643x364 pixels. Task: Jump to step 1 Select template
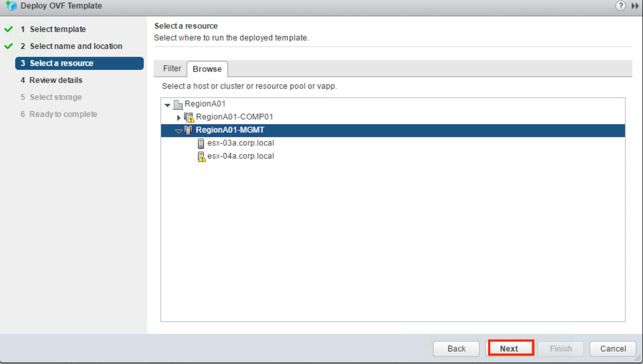coord(57,29)
